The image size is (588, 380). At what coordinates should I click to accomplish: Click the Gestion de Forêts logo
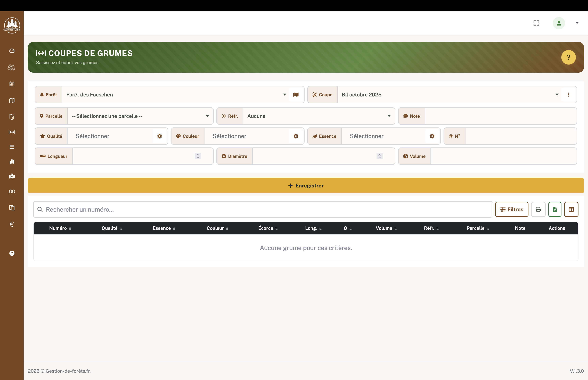pyautogui.click(x=12, y=25)
